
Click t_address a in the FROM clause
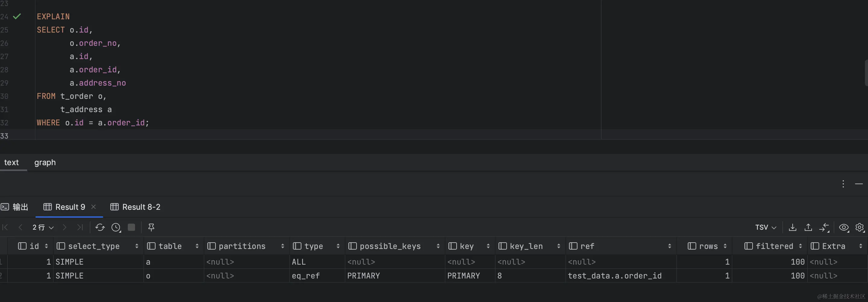click(x=86, y=109)
